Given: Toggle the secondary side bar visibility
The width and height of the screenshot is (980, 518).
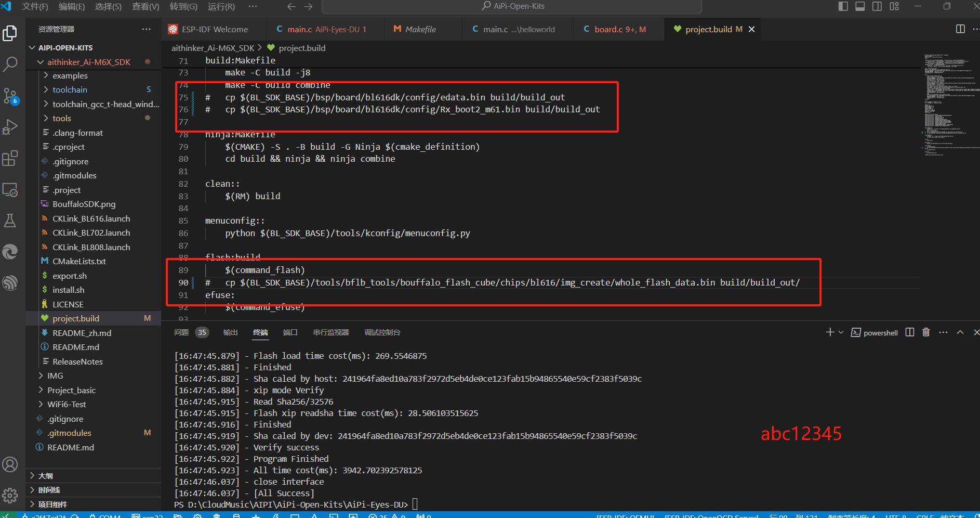Looking at the screenshot, I should pyautogui.click(x=877, y=6).
